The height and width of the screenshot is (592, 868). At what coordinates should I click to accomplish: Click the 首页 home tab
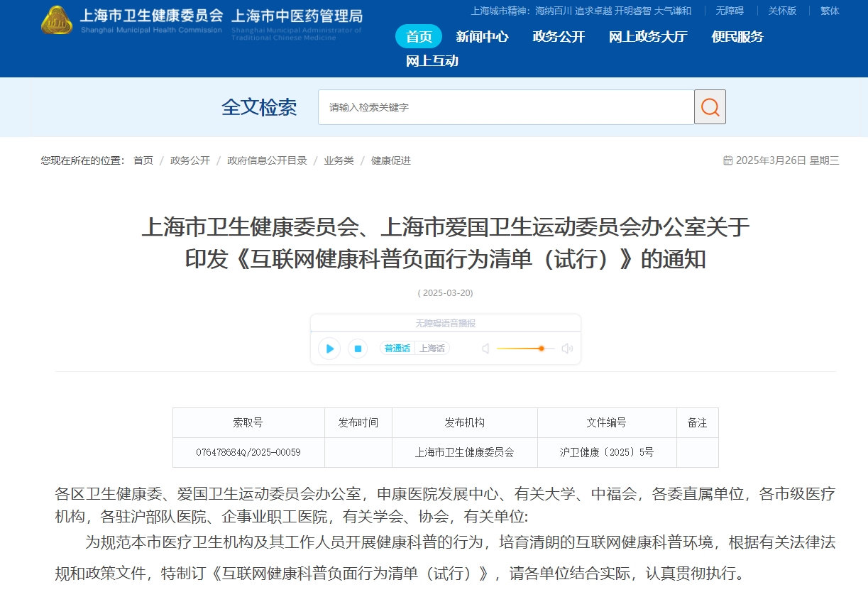click(x=419, y=37)
